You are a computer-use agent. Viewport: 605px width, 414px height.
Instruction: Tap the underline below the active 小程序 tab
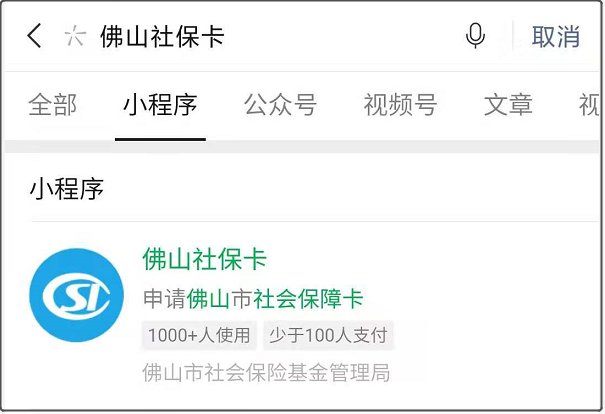coord(160,139)
